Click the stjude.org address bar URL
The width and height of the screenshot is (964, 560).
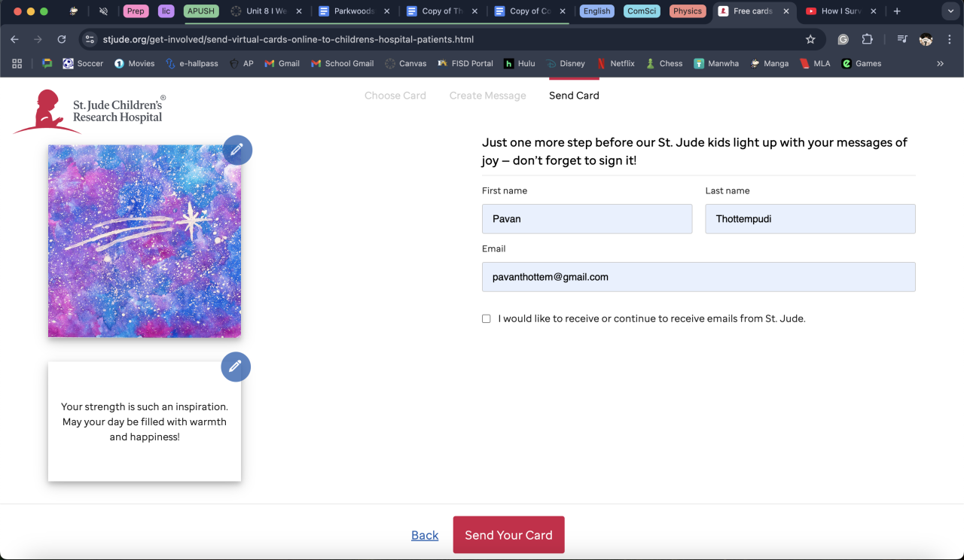pyautogui.click(x=288, y=39)
